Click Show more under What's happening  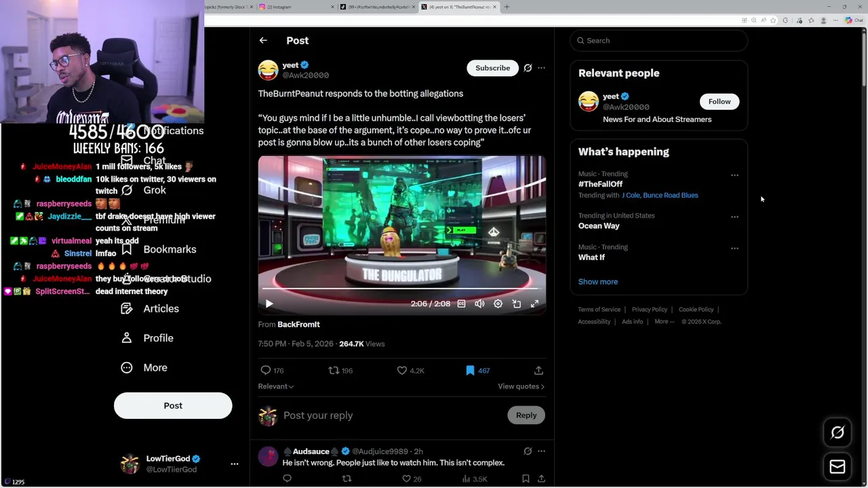pos(598,282)
